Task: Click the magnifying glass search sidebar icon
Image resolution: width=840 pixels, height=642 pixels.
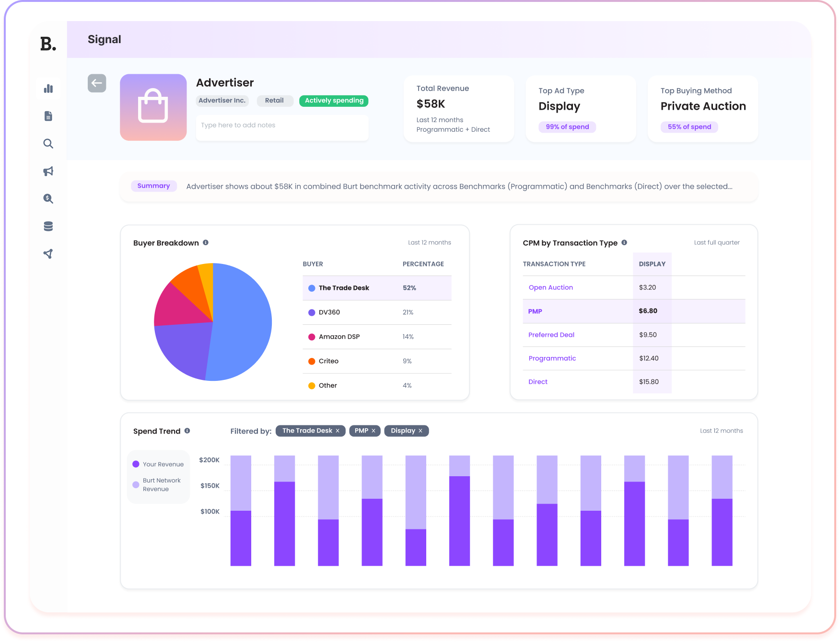Action: click(48, 144)
